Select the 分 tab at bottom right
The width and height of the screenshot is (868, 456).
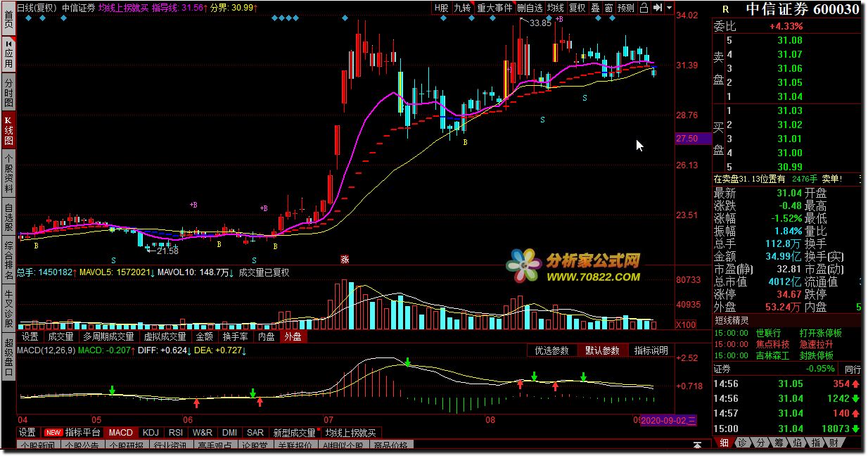[760, 443]
